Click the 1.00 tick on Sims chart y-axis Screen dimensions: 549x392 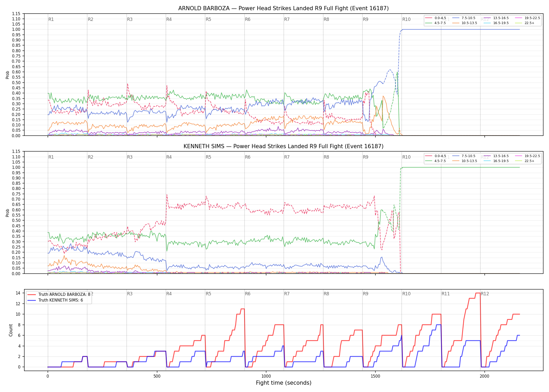pos(16,167)
